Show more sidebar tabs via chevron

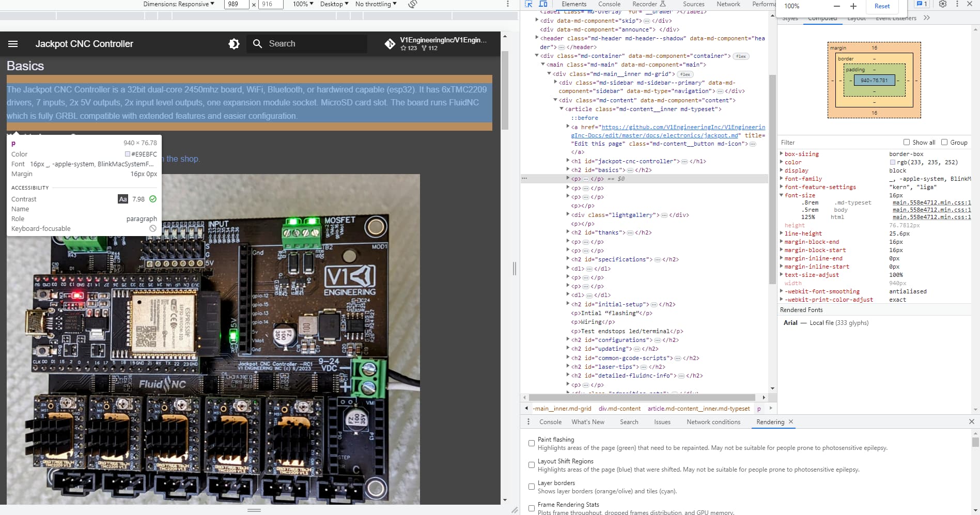click(927, 18)
